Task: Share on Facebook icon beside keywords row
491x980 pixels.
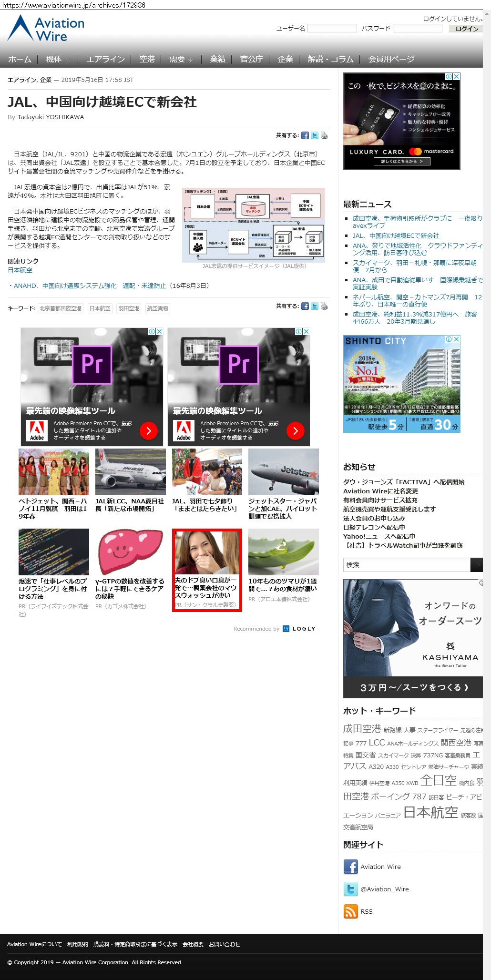Action: [305, 306]
